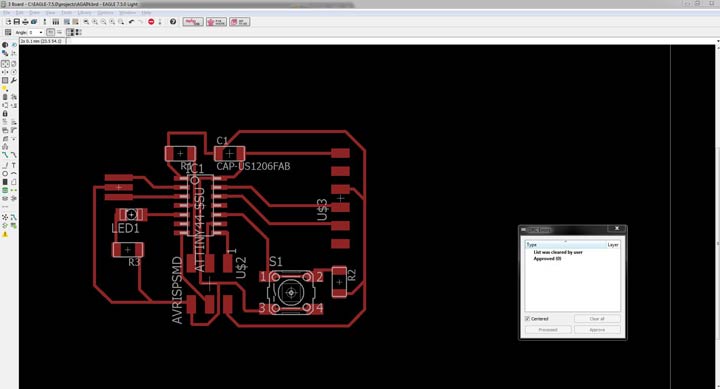Click the Zoom in icon
Viewport: 720px width, 389px height.
coord(95,22)
